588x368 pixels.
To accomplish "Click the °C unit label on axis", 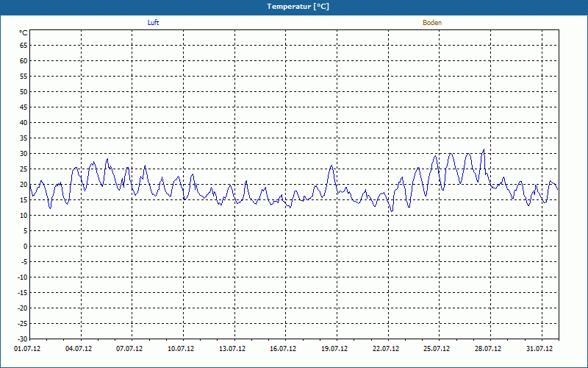I will (24, 33).
